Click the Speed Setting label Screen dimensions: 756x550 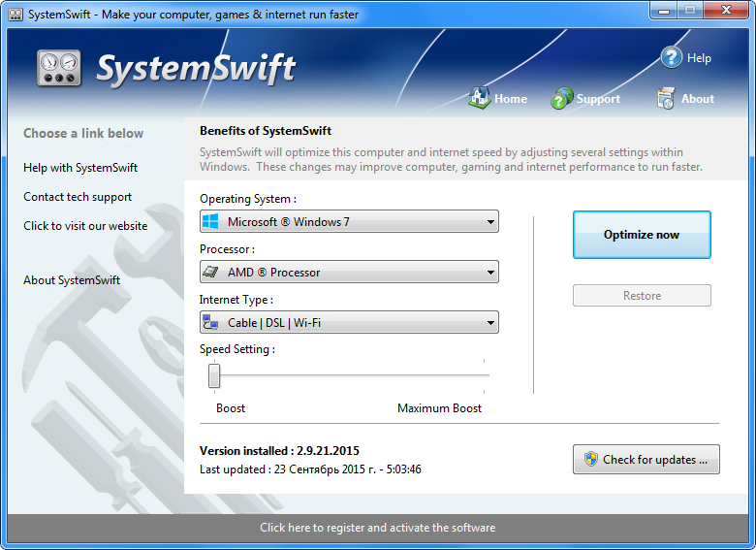(237, 349)
